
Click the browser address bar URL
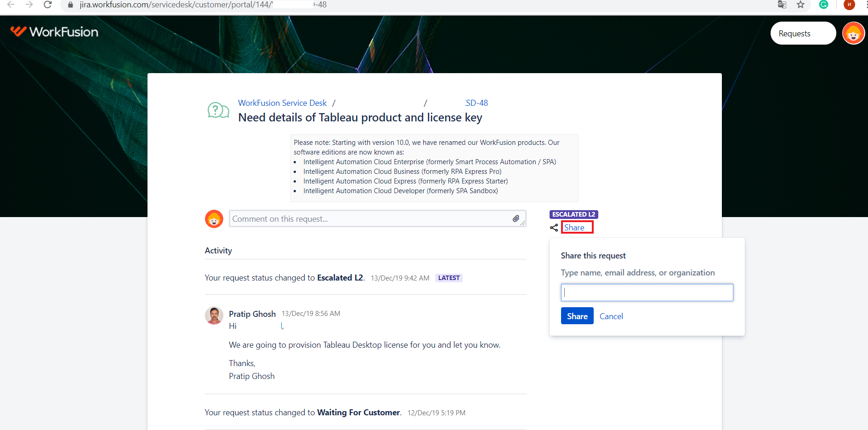[x=203, y=5]
